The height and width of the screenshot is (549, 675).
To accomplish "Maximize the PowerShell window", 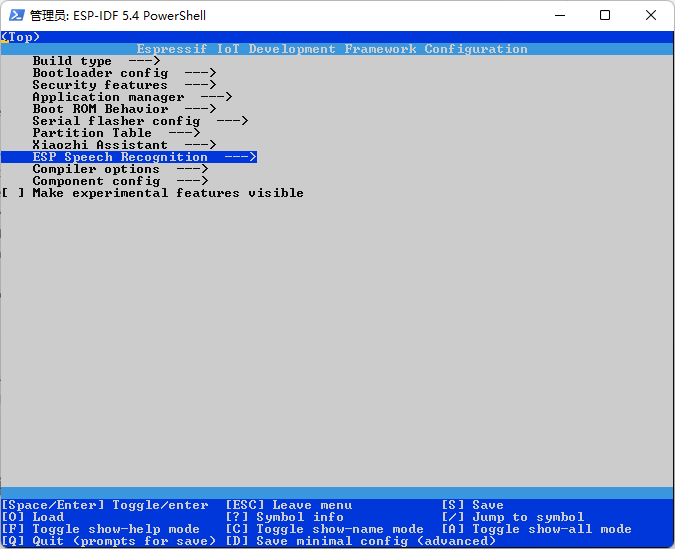I will (605, 16).
